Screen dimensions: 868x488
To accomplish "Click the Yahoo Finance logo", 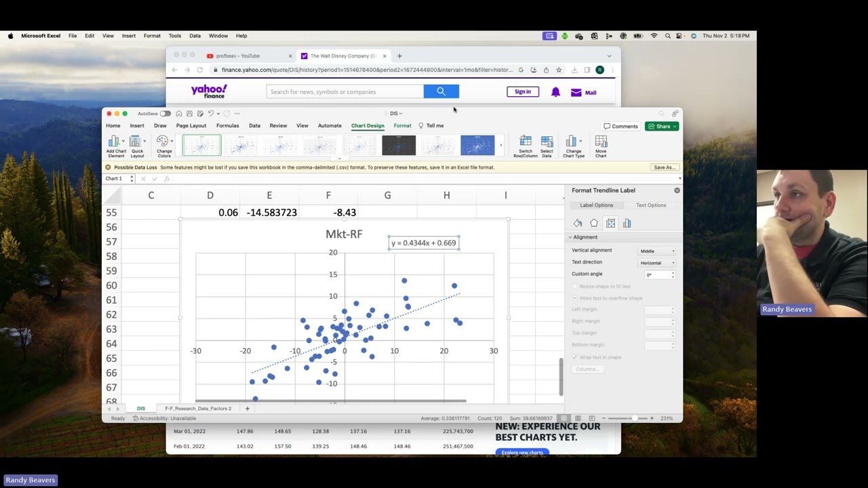I will 209,91.
